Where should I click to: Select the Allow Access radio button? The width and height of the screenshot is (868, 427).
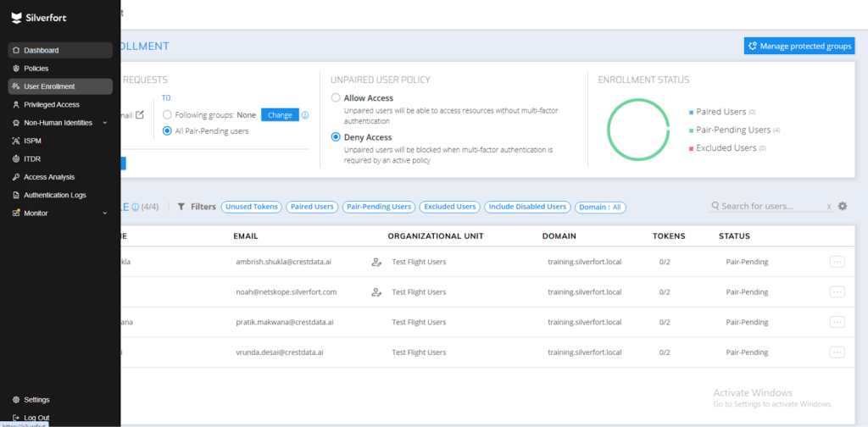(336, 98)
